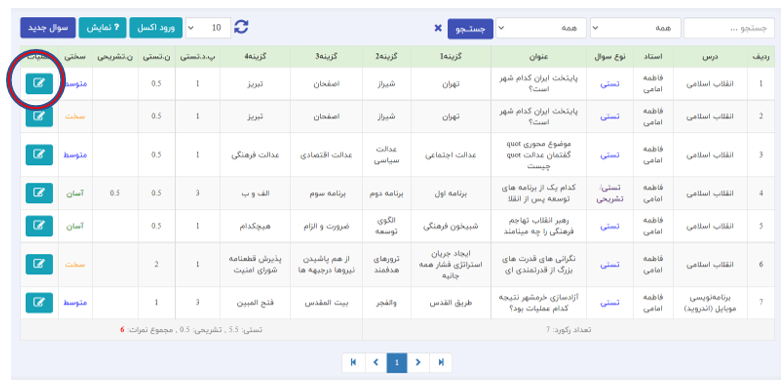Open the rows-per-page dropdown showing 10
The width and height of the screenshot is (784, 389).
point(208,28)
